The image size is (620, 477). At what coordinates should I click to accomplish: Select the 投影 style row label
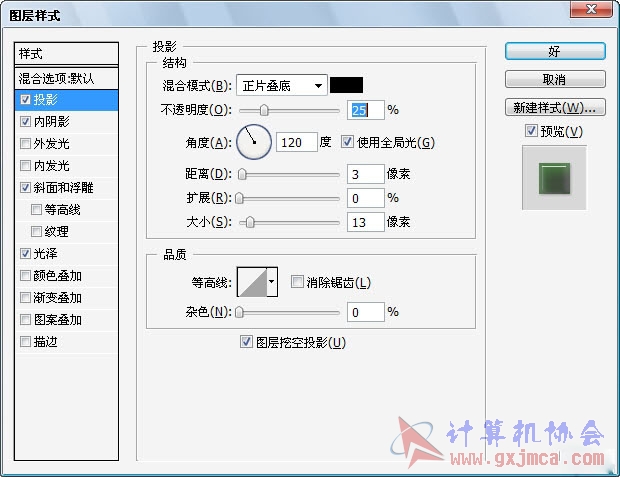point(45,100)
